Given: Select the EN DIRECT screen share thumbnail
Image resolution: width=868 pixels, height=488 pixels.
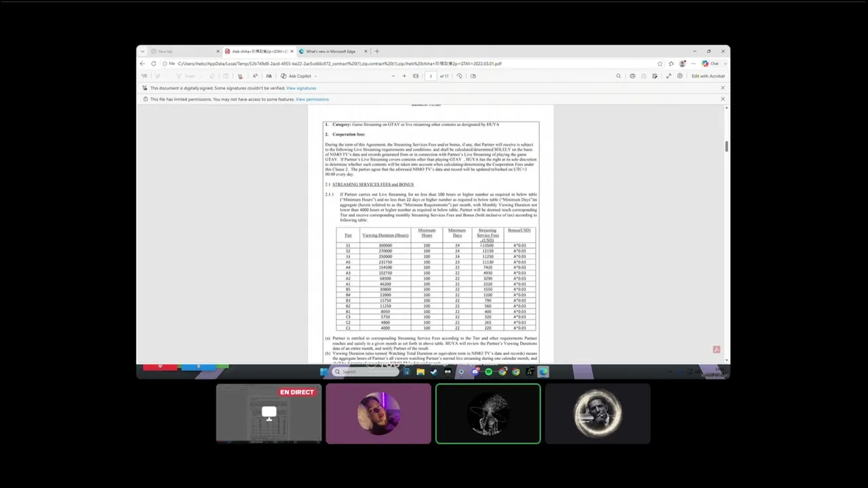Looking at the screenshot, I should pos(269,414).
